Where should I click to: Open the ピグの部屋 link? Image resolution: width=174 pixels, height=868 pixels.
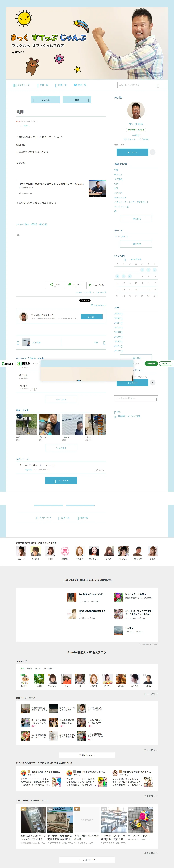click(144, 139)
